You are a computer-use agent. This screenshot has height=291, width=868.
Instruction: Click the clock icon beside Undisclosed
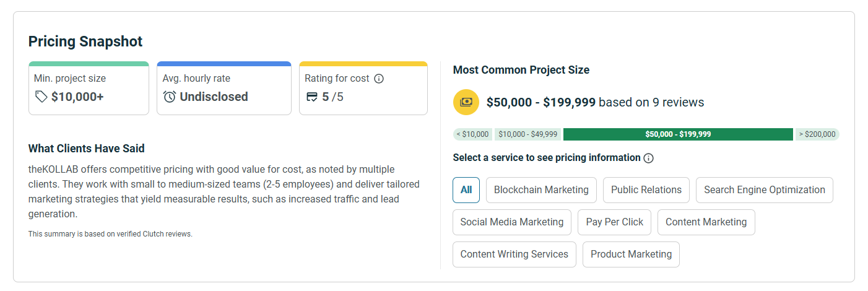coord(170,97)
